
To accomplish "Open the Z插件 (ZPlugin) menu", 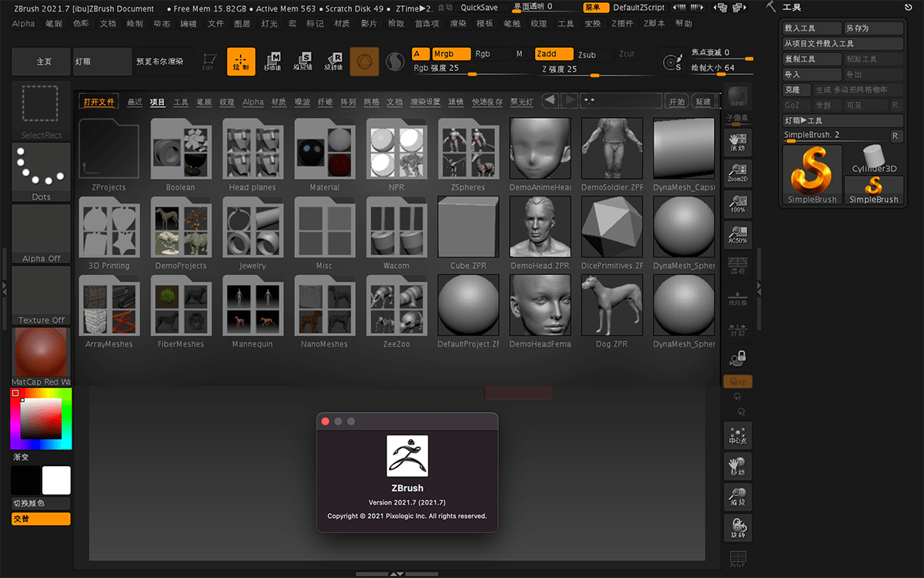I will (622, 24).
